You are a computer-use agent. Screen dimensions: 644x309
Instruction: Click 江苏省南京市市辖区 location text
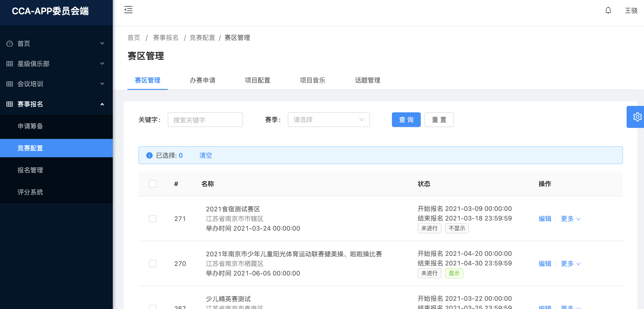coord(234,219)
